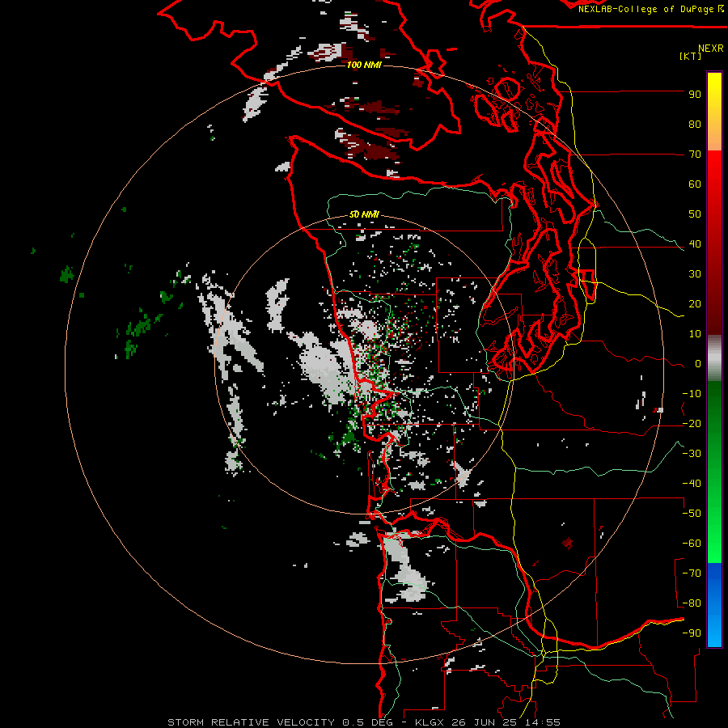Click the positive 50 knot scale label
This screenshot has height=728, width=728.
coord(695,214)
